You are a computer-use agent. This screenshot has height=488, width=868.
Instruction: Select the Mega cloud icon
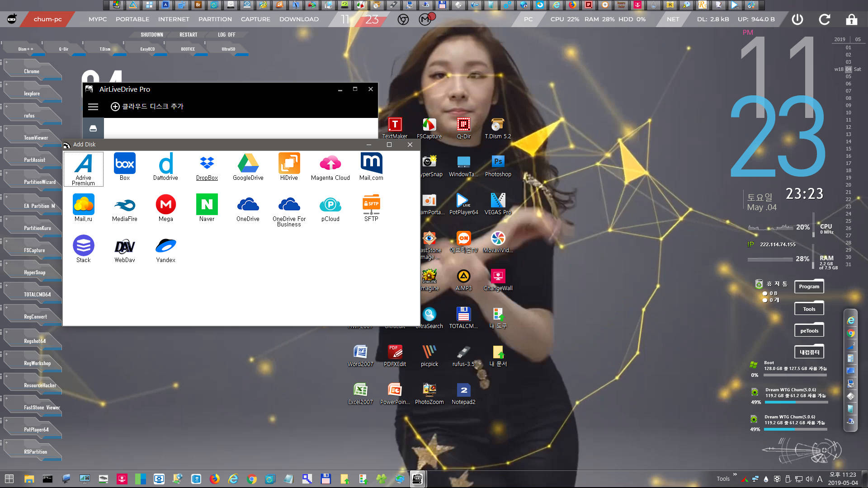[166, 208]
